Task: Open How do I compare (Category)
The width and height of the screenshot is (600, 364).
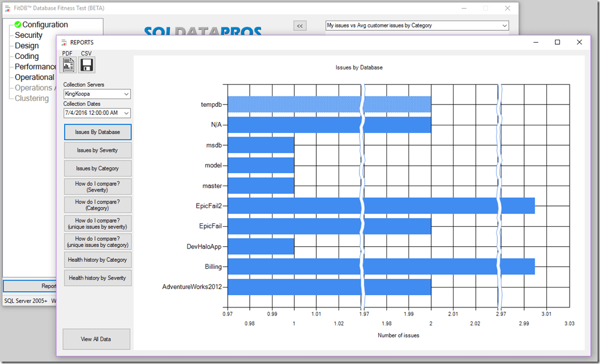Action: click(x=97, y=205)
